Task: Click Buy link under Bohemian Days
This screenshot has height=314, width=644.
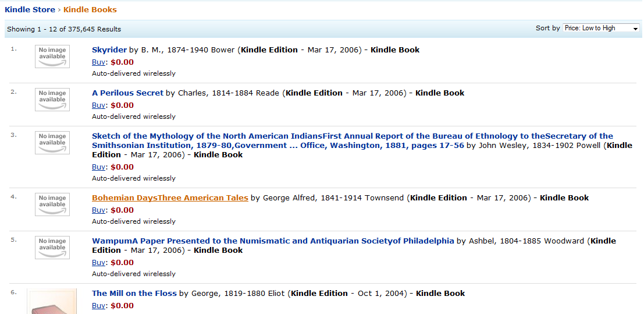Action: (x=98, y=210)
